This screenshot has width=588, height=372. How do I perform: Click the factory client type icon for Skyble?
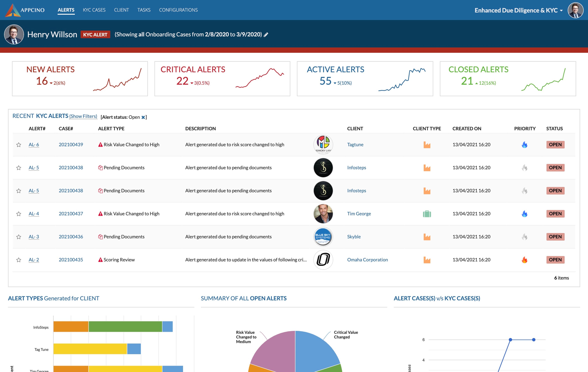(x=427, y=237)
